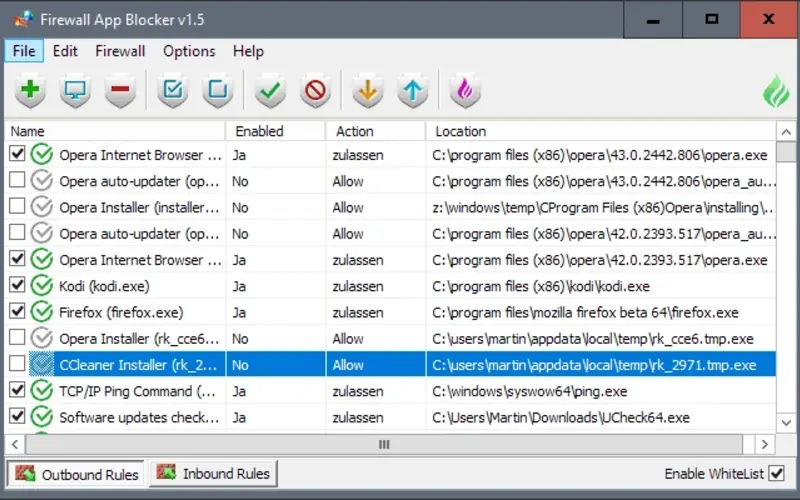The width and height of the screenshot is (800, 500).
Task: Click the horizontal scrollbar right arrow
Action: coord(764,444)
